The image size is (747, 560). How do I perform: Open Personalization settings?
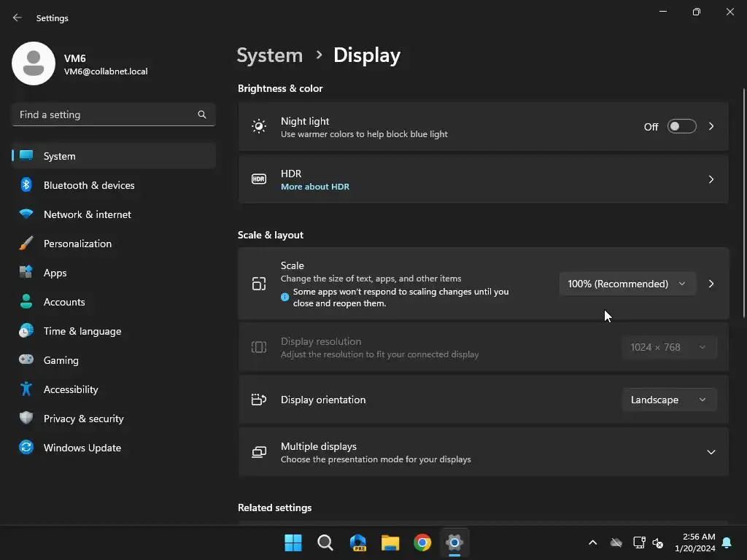click(x=114, y=244)
